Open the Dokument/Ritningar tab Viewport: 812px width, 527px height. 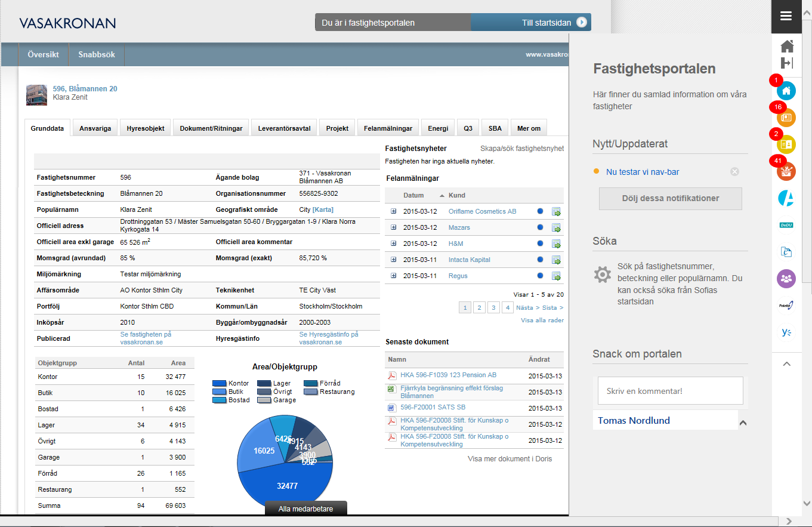(x=211, y=128)
